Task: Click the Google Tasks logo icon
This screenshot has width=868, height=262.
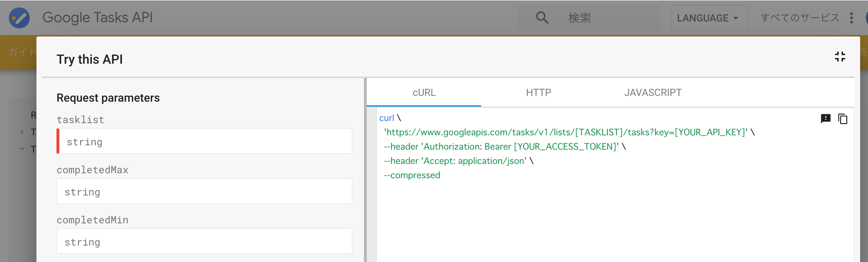Action: (19, 18)
